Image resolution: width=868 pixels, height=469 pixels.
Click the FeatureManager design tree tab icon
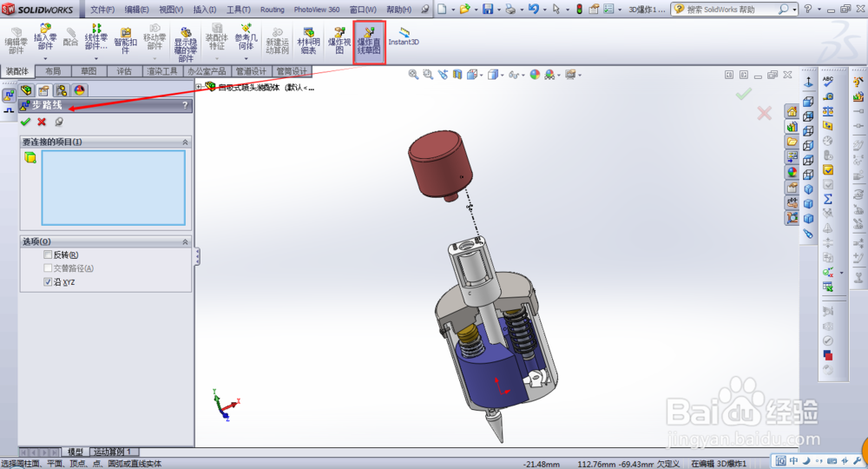click(26, 90)
